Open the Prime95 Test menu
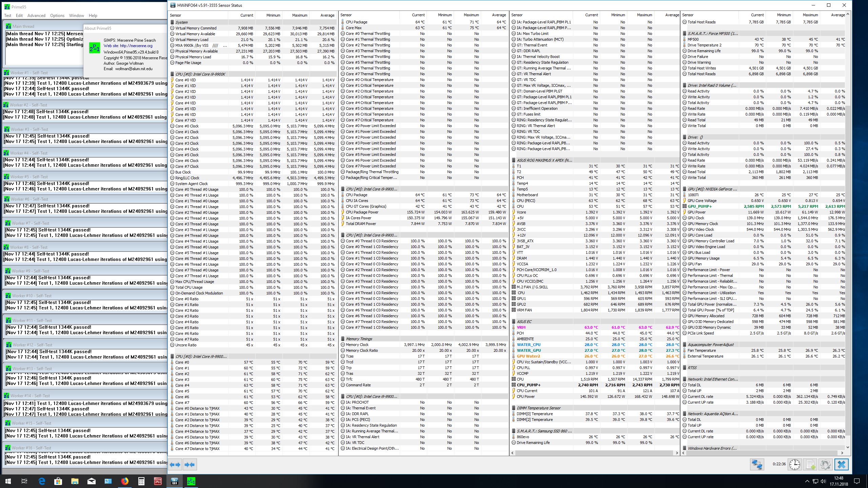This screenshot has width=868, height=488. (x=7, y=16)
